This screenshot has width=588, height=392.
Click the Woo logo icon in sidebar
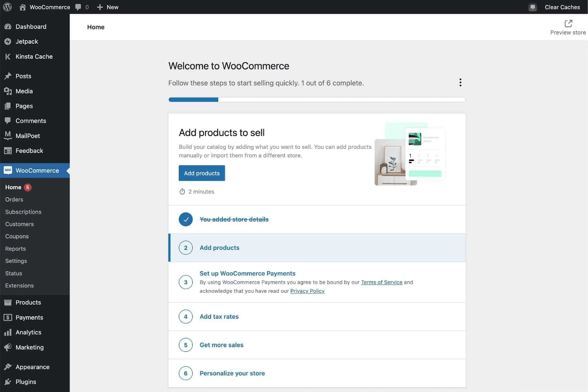click(8, 170)
